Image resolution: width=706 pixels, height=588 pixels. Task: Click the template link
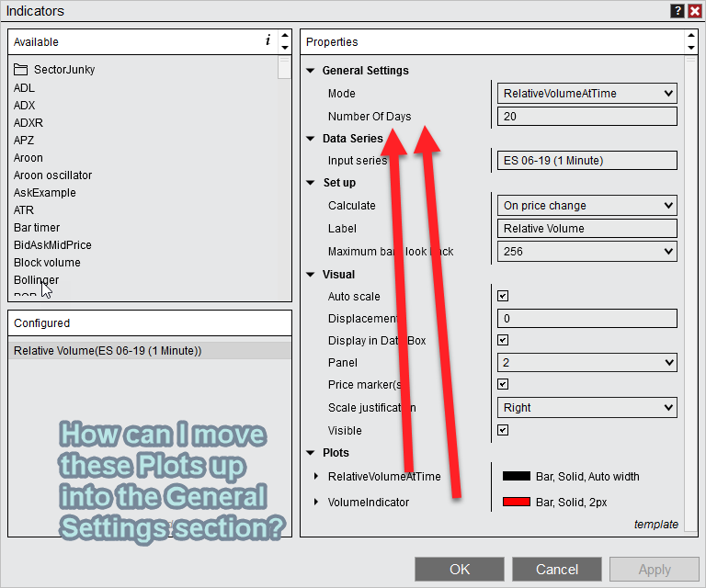(x=656, y=525)
